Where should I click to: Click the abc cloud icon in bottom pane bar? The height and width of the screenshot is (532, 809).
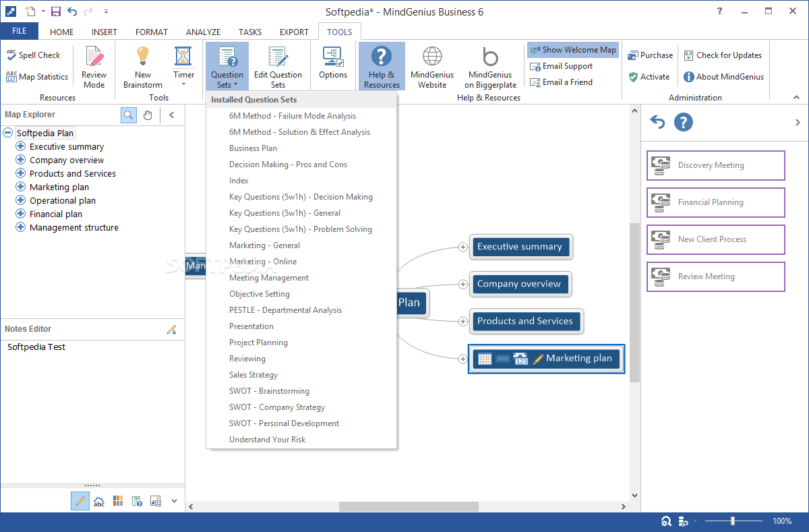point(99,501)
